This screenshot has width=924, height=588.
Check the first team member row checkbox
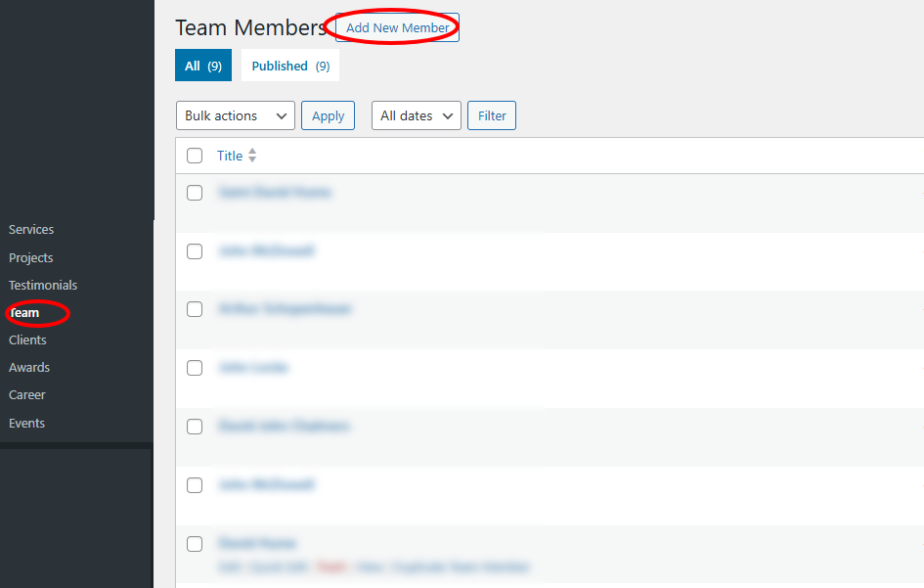coord(195,193)
